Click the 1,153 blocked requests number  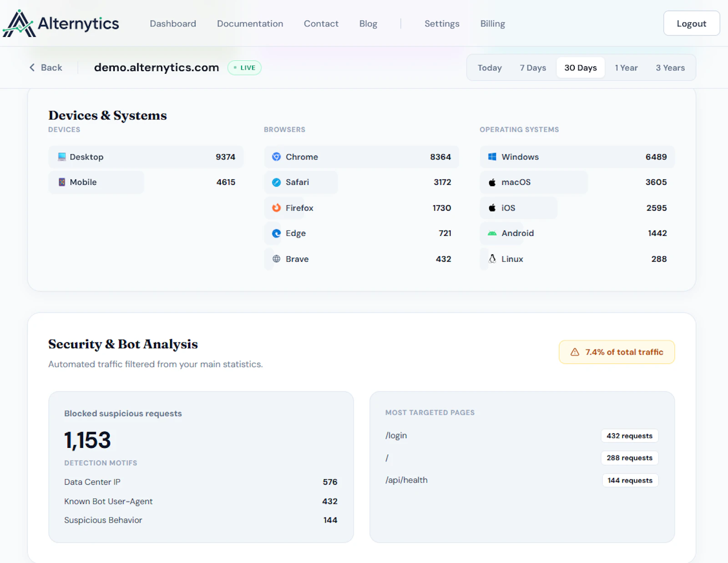click(x=87, y=440)
